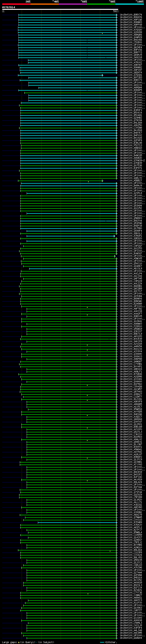Select the UniRef100_O49218 label
This screenshot has width=146, height=644.
pyautogui.click(x=131, y=58)
